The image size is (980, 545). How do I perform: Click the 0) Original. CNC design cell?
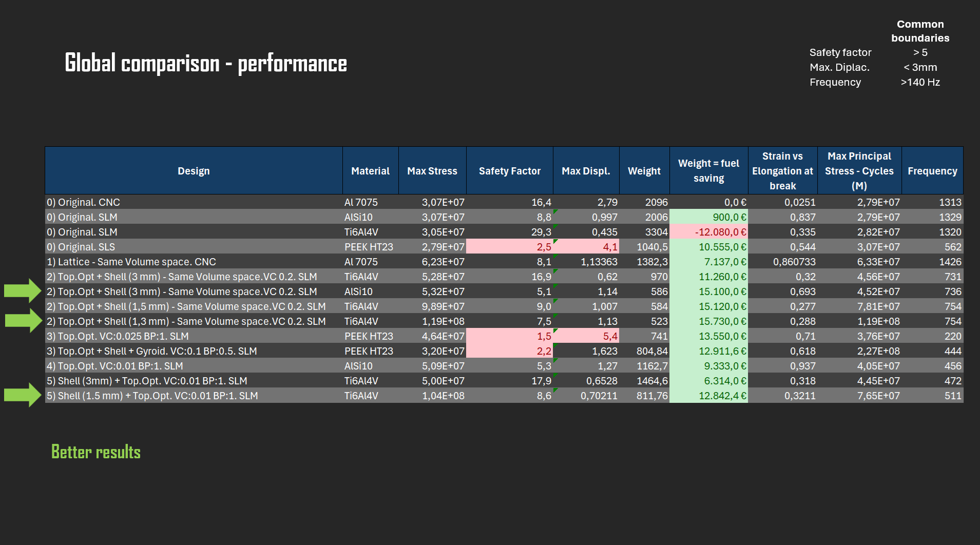[194, 202]
